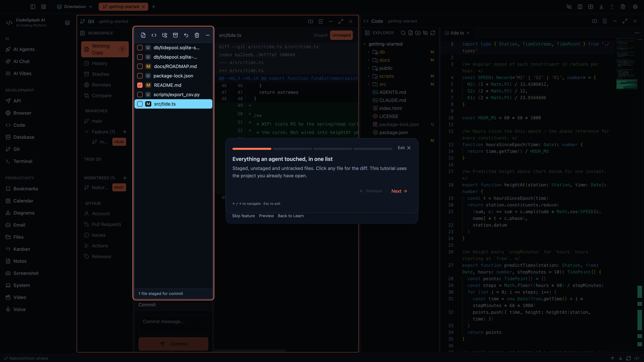Collapse the Git Workspace sidebar icon
Viewport: 644px width, 362px height.
click(83, 33)
